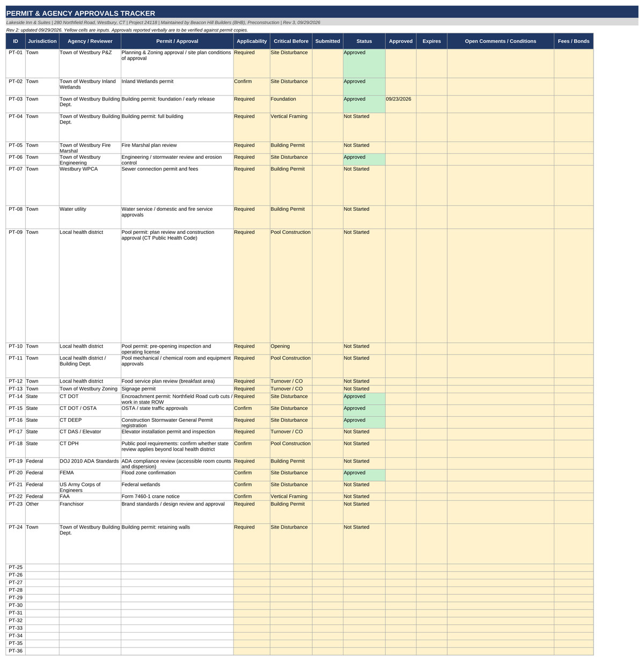Select the 'Permit / Approval' column header
The image size is (644, 661).
pyautogui.click(x=177, y=41)
